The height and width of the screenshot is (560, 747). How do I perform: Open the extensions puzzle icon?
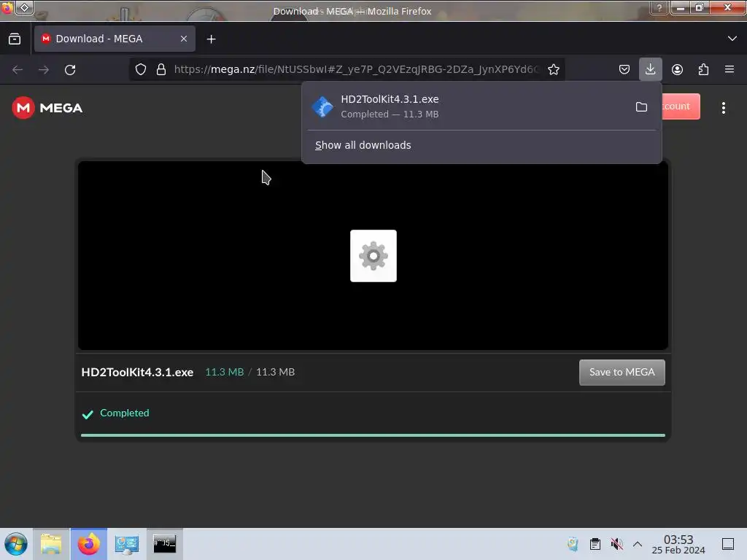pyautogui.click(x=703, y=69)
